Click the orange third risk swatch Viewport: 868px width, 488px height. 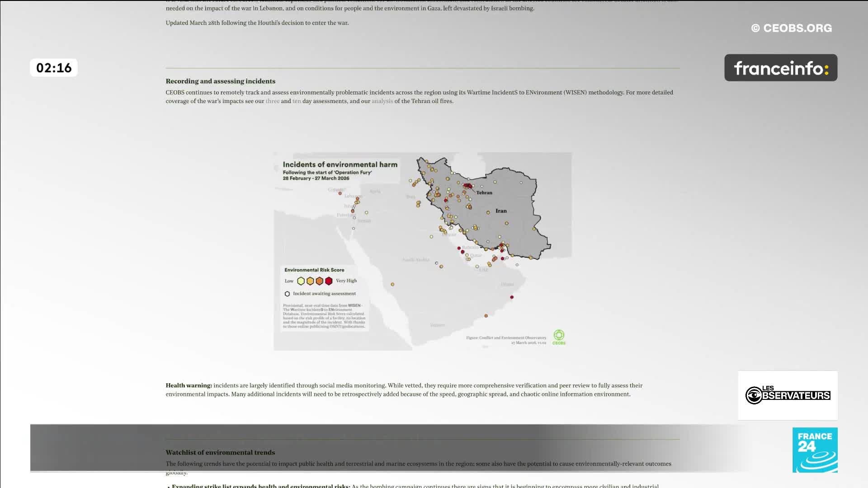coord(320,281)
